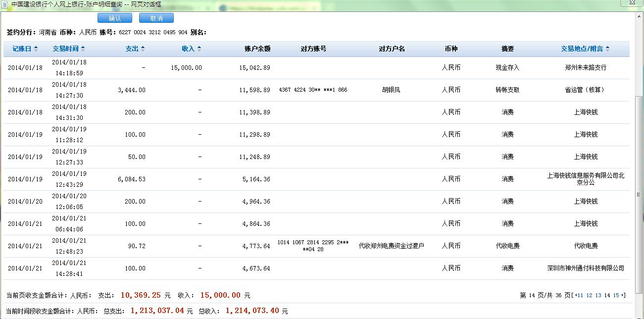Go to page 12 in pagination
This screenshot has width=644, height=319.
tap(589, 296)
